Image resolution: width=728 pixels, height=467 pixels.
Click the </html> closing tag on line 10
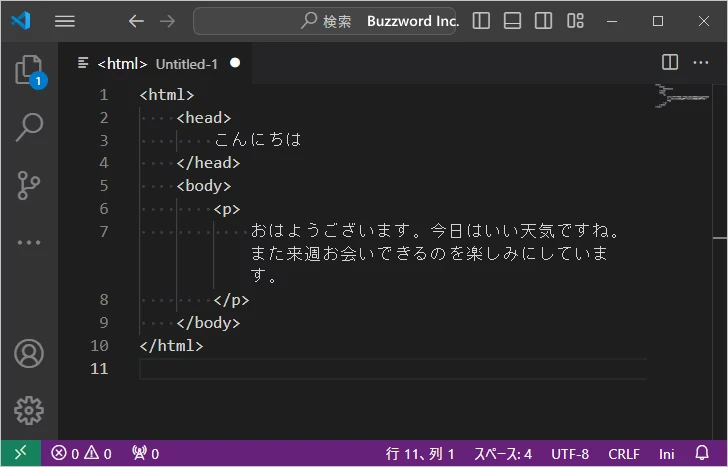click(x=171, y=346)
